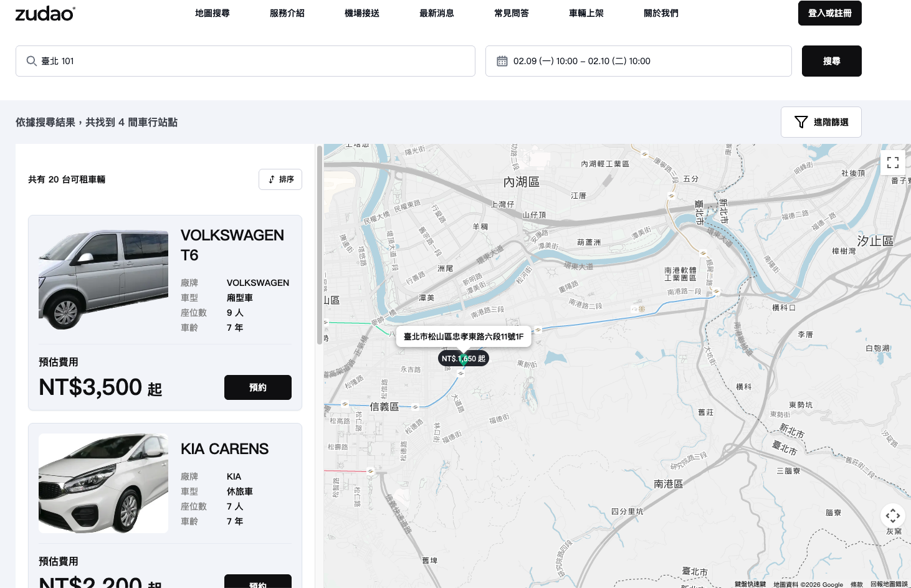Click the calendar icon in date field
Screen dimensions: 911x588
pyautogui.click(x=502, y=61)
